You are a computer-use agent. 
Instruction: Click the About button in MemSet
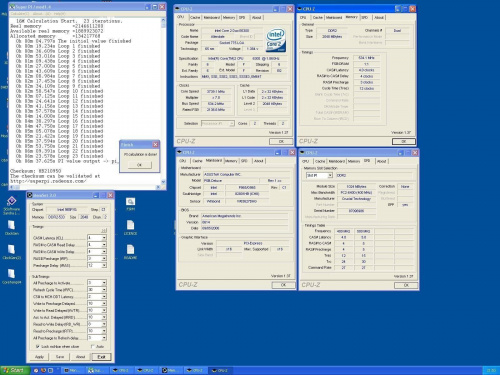pos(80,357)
